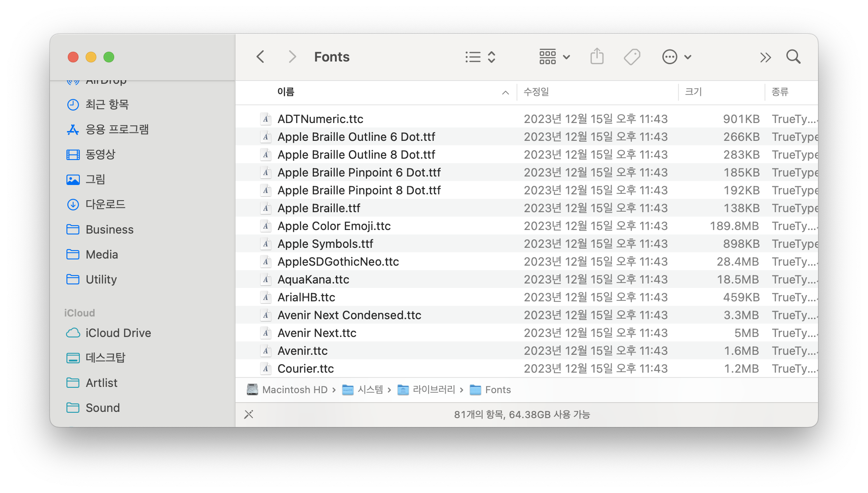Sort by modified date (수정일) column

pos(536,92)
